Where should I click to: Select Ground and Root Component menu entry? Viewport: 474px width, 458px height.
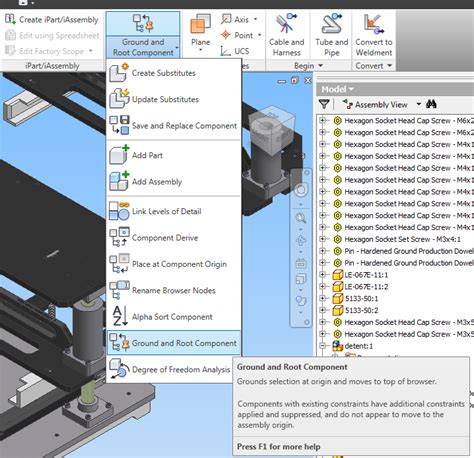(173, 343)
